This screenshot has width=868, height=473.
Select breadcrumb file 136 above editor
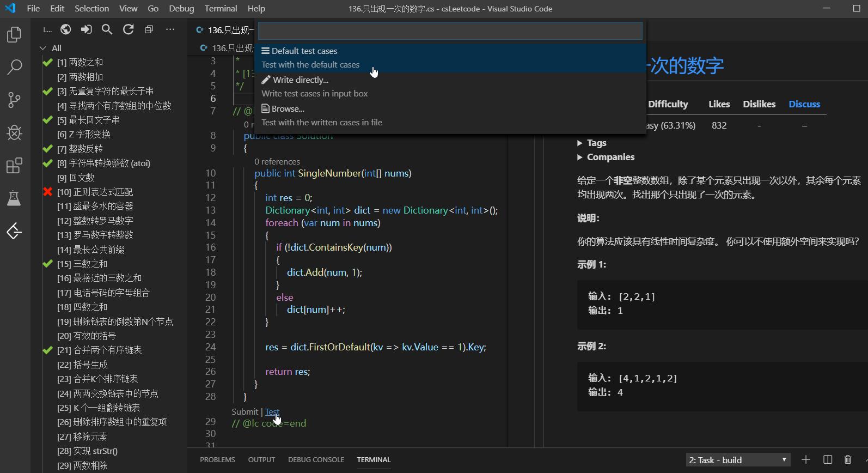[228, 48]
